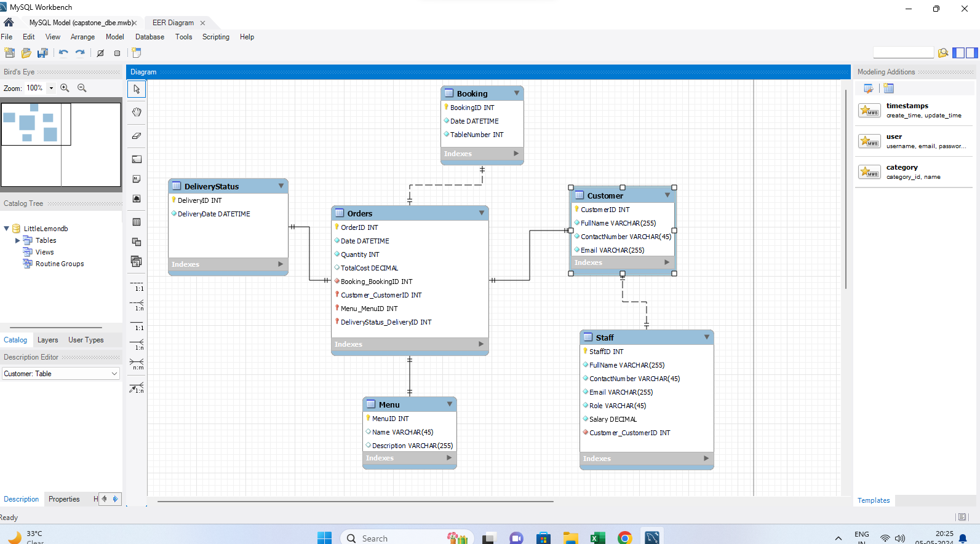Open the Zoom percentage dropdown
The height and width of the screenshot is (544, 980).
click(51, 88)
